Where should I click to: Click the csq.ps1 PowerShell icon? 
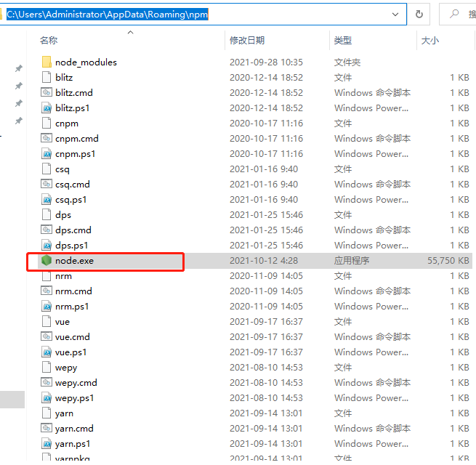pyautogui.click(x=47, y=199)
